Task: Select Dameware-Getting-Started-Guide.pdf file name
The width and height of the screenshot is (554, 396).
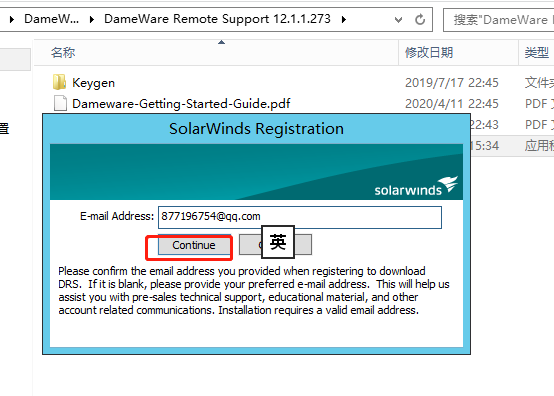Action: coord(181,104)
